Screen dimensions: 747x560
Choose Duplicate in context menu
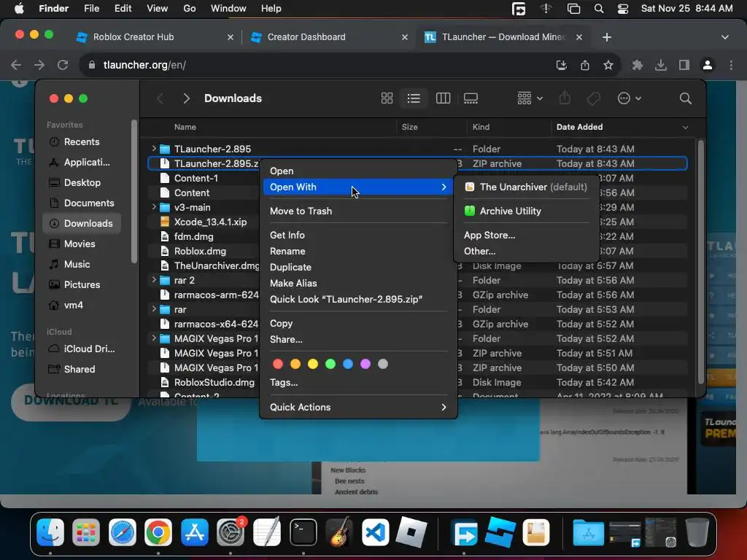(358, 267)
